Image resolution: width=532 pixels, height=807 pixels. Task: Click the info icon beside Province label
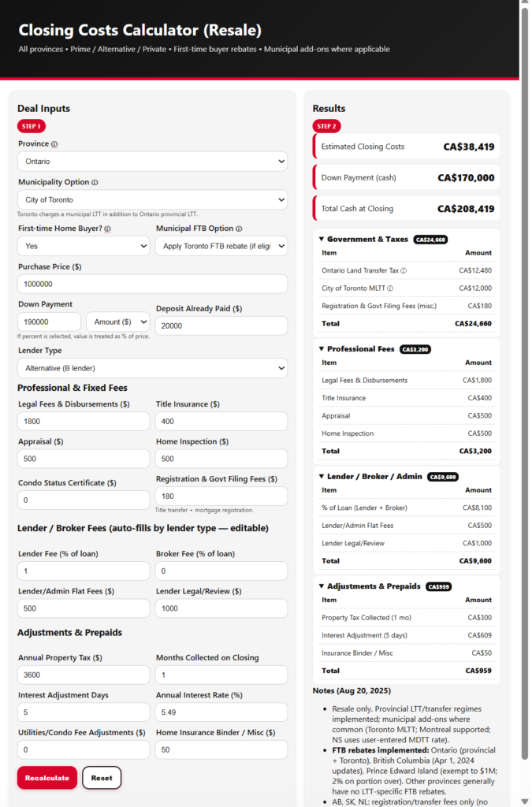tap(54, 145)
